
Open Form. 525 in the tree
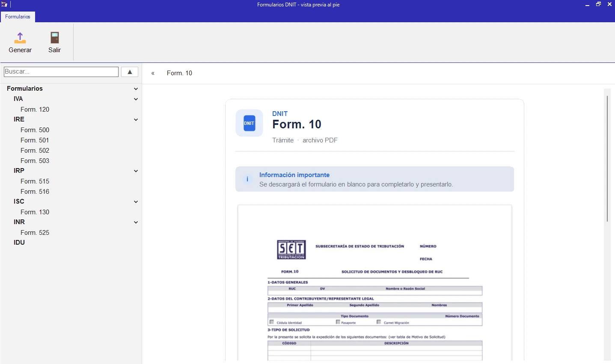(35, 233)
